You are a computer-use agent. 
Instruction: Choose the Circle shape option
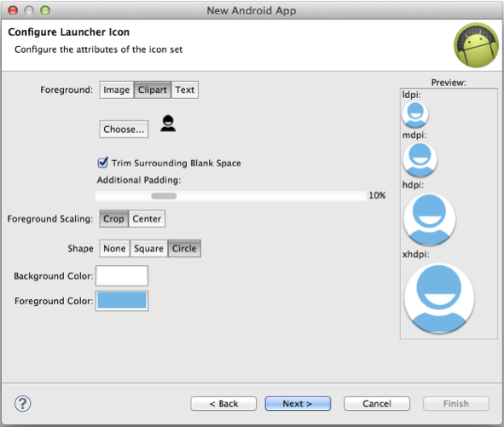[184, 248]
